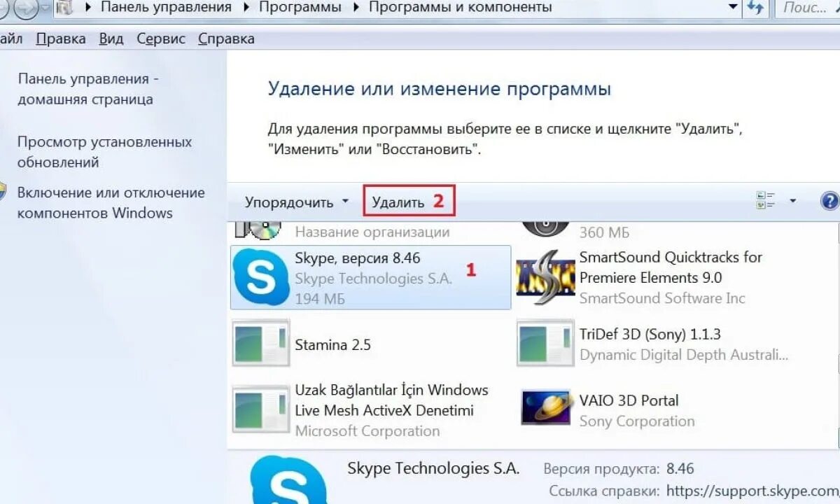
Task: Open the Правка menu
Action: point(61,39)
